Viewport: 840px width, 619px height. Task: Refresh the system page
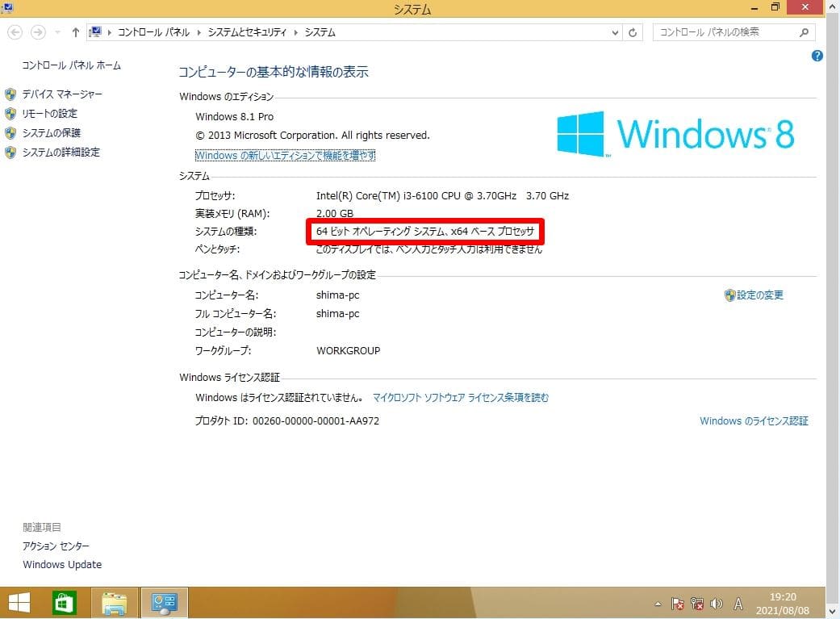click(x=633, y=33)
